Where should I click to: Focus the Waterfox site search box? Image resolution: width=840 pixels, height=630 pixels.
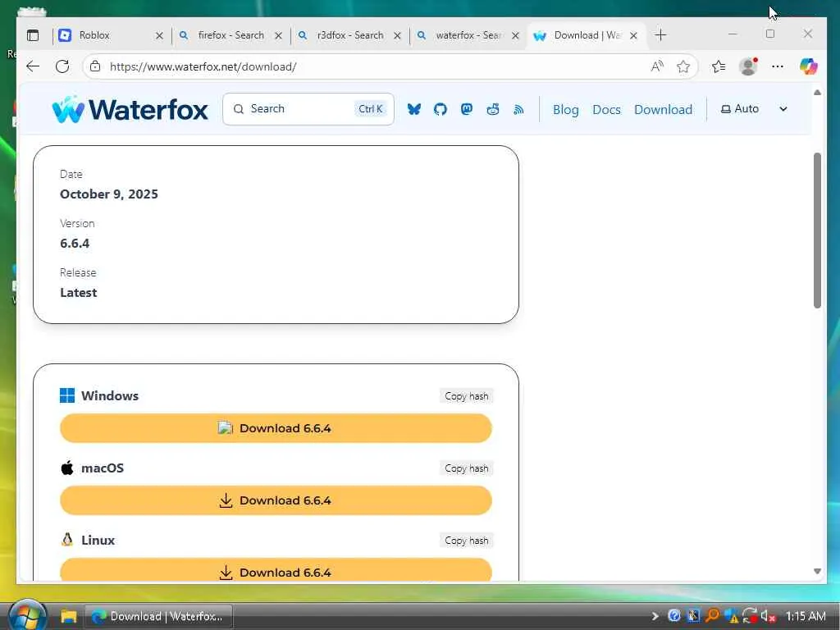pos(308,109)
